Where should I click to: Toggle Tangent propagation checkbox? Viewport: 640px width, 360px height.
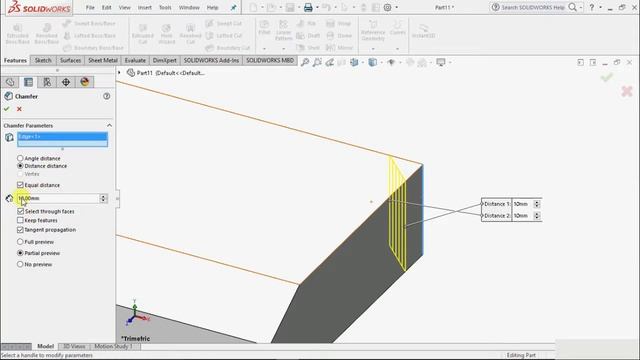pyautogui.click(x=20, y=230)
